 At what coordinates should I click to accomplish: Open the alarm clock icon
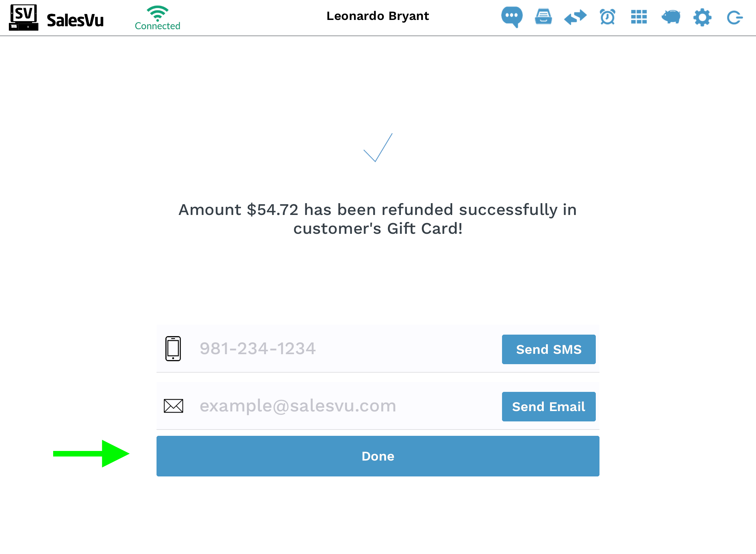pyautogui.click(x=607, y=17)
